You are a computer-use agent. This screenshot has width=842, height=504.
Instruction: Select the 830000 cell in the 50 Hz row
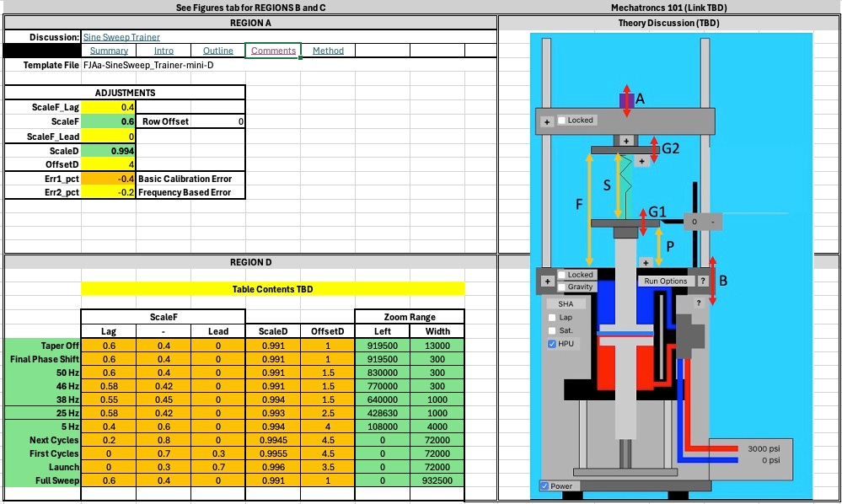(x=383, y=373)
